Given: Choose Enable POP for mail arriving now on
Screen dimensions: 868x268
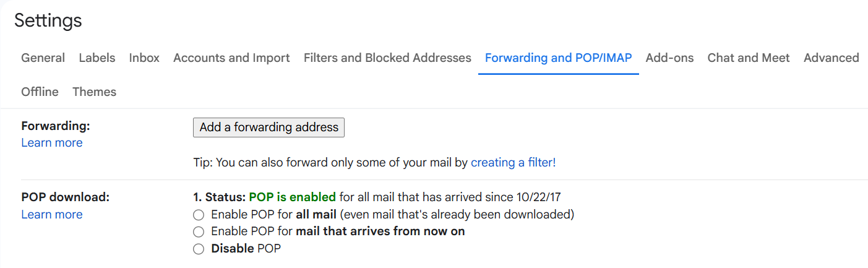Looking at the screenshot, I should 198,232.
